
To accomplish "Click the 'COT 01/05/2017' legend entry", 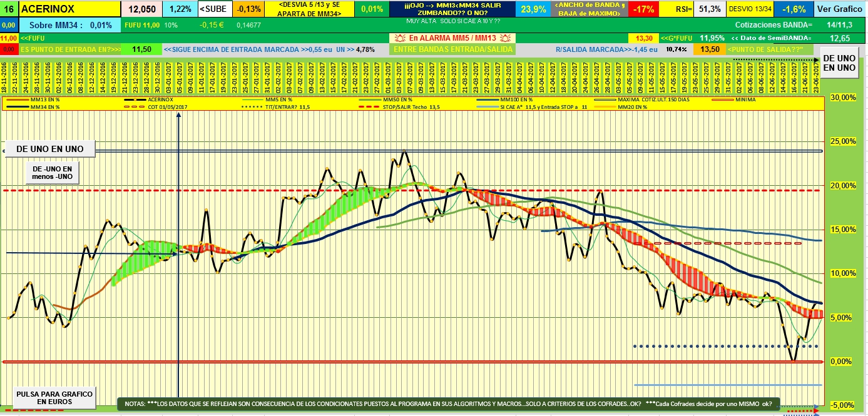I will pyautogui.click(x=155, y=107).
